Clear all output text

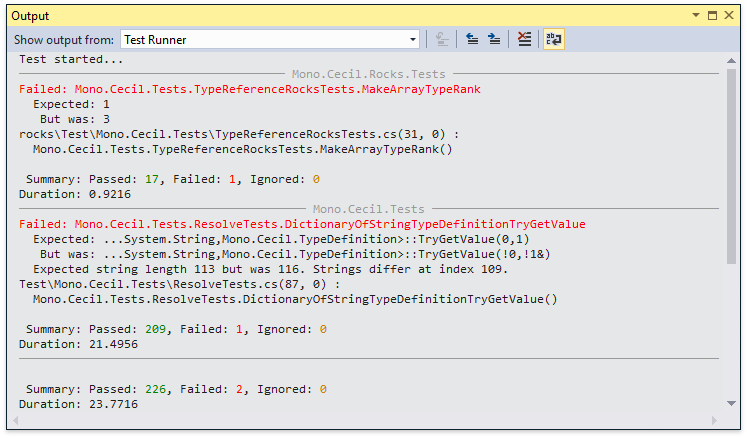pyautogui.click(x=524, y=40)
